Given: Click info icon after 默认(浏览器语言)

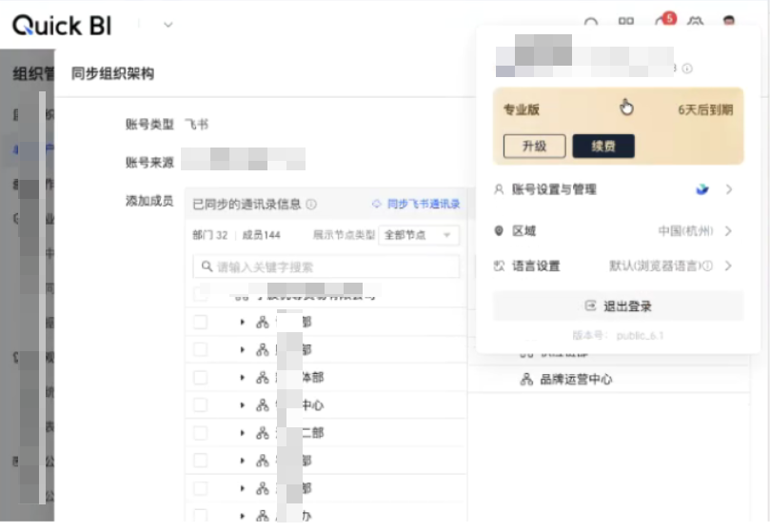Looking at the screenshot, I should [707, 266].
